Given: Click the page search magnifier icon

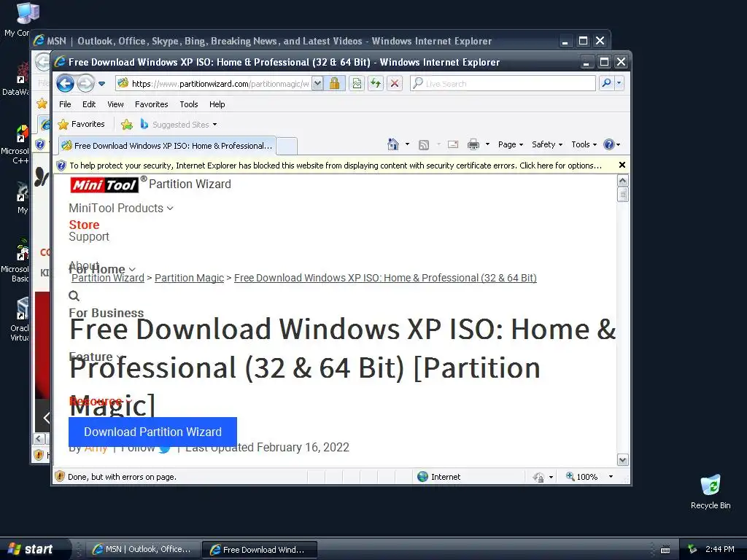Looking at the screenshot, I should click(74, 296).
